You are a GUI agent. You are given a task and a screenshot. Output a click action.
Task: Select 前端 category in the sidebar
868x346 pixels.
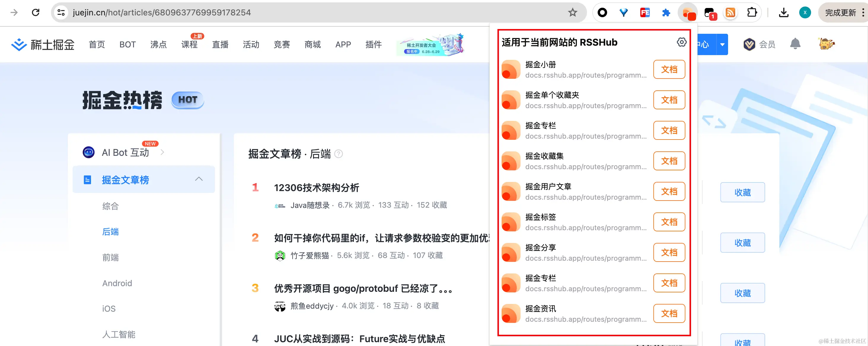(x=111, y=257)
